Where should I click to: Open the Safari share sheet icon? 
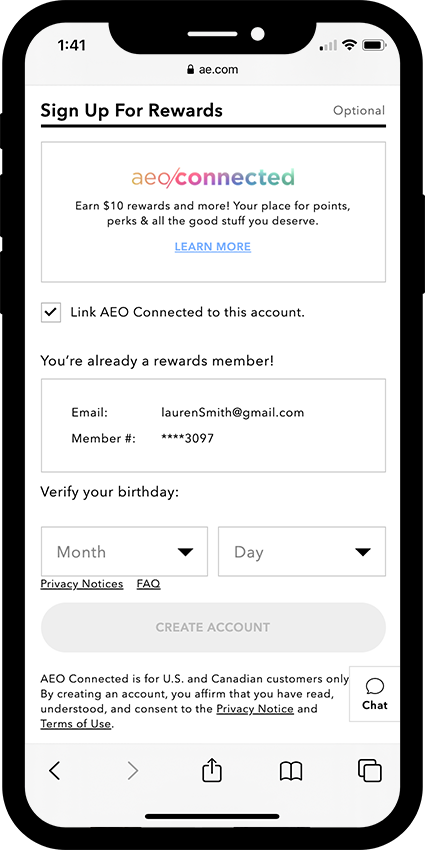(212, 769)
